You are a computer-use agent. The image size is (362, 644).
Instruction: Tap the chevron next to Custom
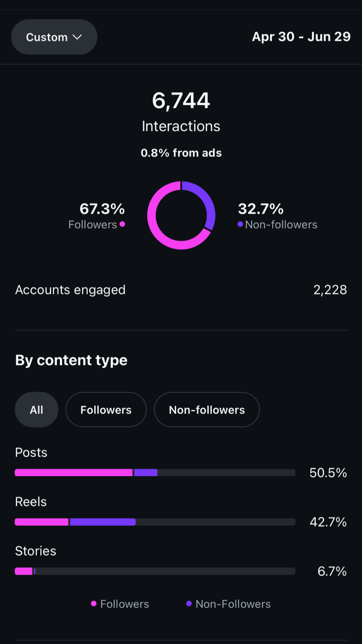coord(77,37)
